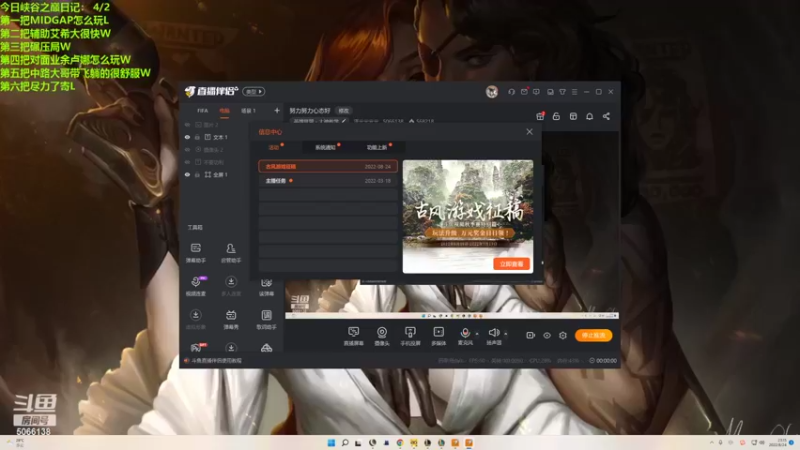
Task: Select the 系统通知 tab in 信息中心
Action: (326, 147)
